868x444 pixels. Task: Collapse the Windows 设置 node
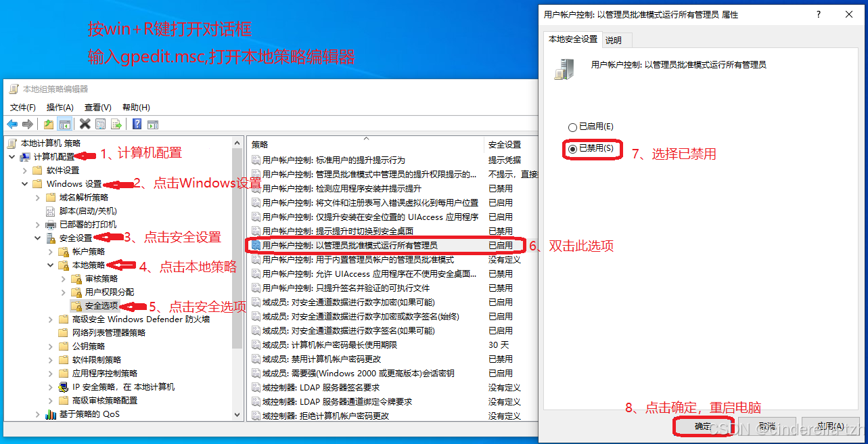pyautogui.click(x=25, y=183)
